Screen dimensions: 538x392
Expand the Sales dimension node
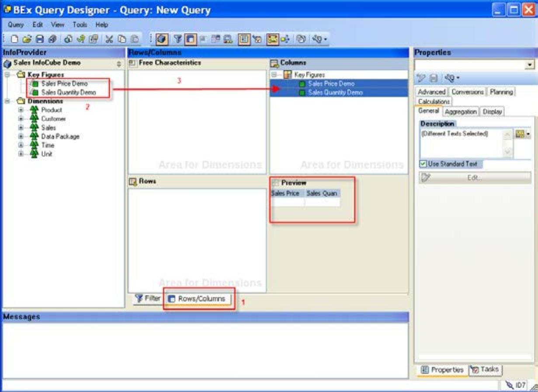click(21, 128)
